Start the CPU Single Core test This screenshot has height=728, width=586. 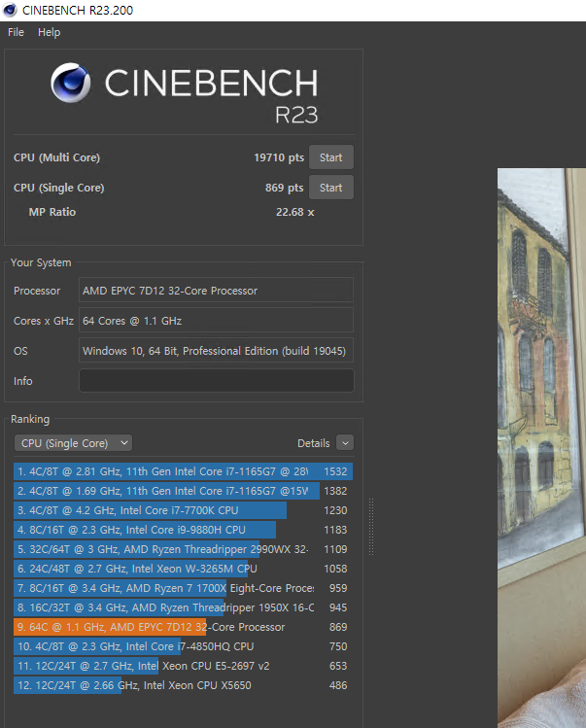click(x=331, y=188)
